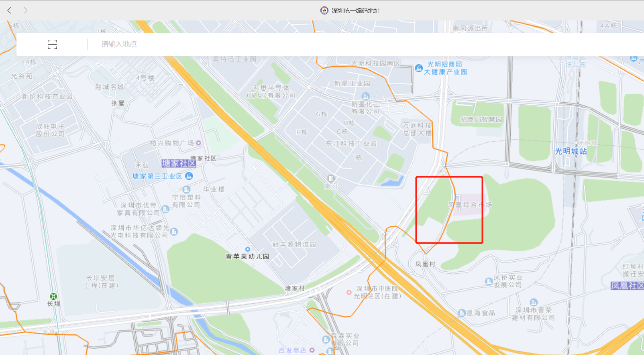Select the 光明城站 station label
The height and width of the screenshot is (356, 644).
(571, 151)
